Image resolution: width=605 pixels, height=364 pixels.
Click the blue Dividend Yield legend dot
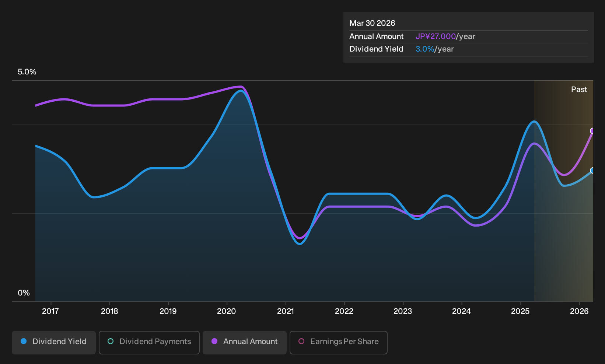24,342
